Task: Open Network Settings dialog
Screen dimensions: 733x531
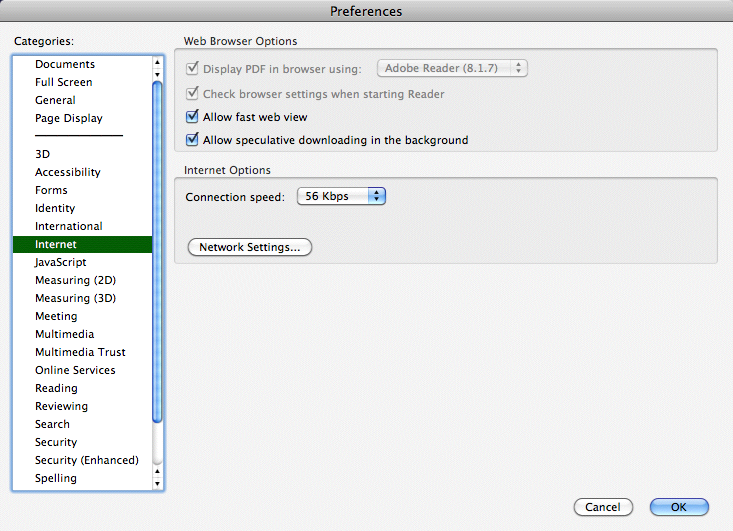Action: 250,247
